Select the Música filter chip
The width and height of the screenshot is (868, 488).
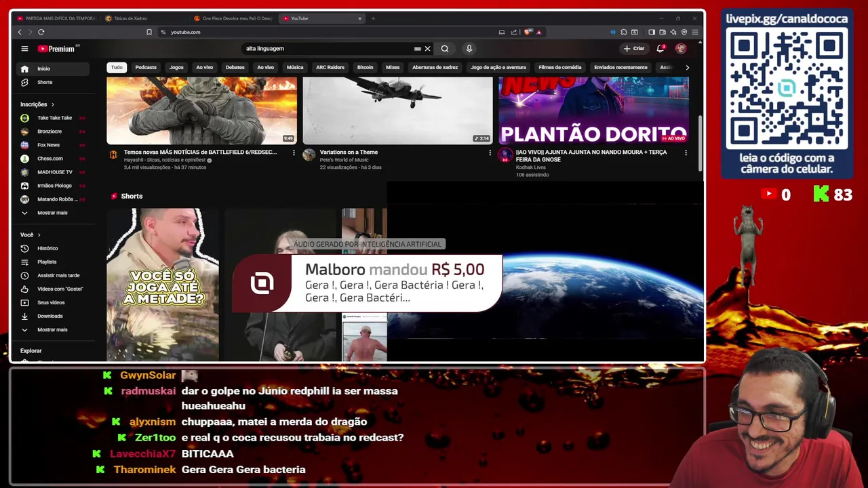click(295, 67)
